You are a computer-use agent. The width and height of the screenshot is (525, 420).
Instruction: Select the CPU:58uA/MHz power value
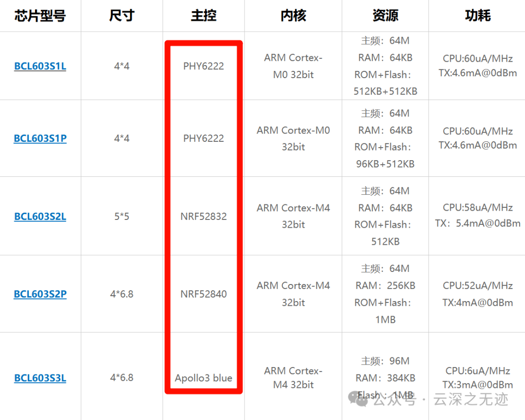[478, 208]
